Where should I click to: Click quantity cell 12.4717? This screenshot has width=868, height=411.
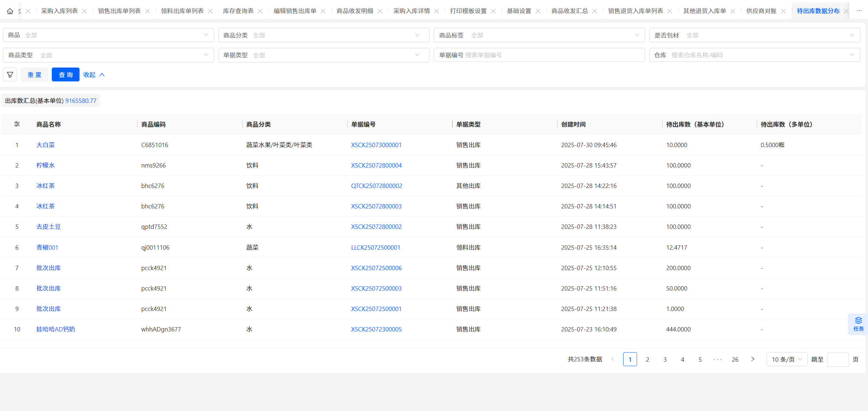click(676, 247)
